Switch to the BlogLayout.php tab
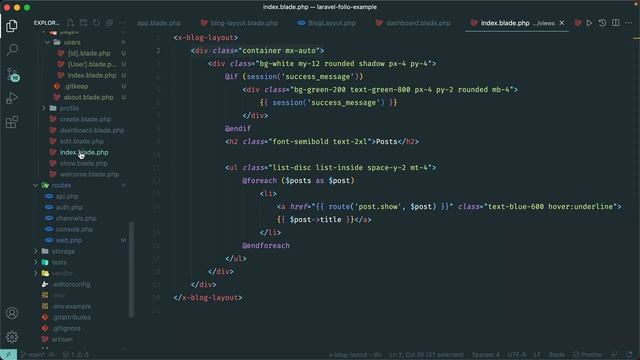 327,23
